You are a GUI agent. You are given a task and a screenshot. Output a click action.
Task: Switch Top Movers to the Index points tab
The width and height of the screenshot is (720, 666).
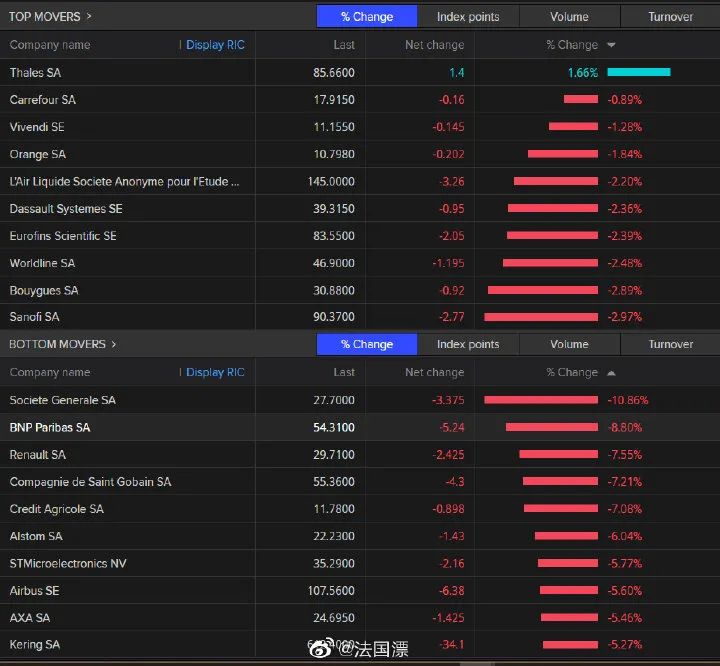pyautogui.click(x=467, y=16)
